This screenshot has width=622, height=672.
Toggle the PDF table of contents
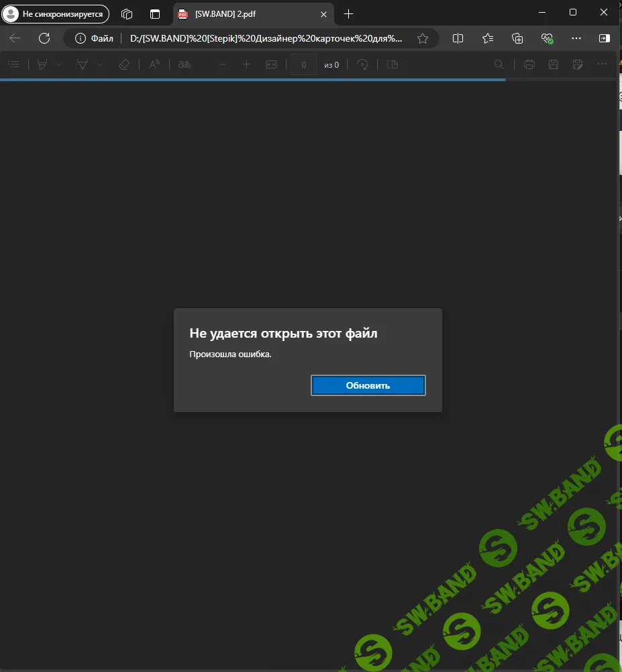click(13, 64)
